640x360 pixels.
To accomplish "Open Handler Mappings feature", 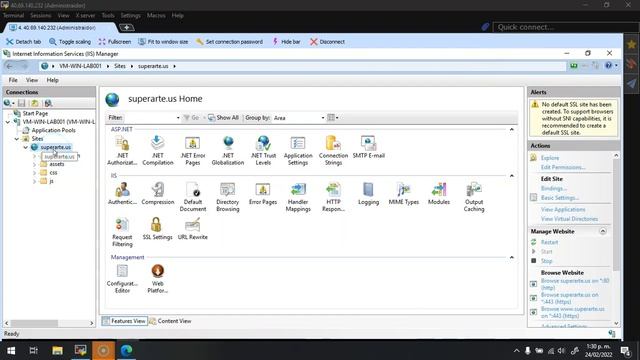I will [298, 198].
